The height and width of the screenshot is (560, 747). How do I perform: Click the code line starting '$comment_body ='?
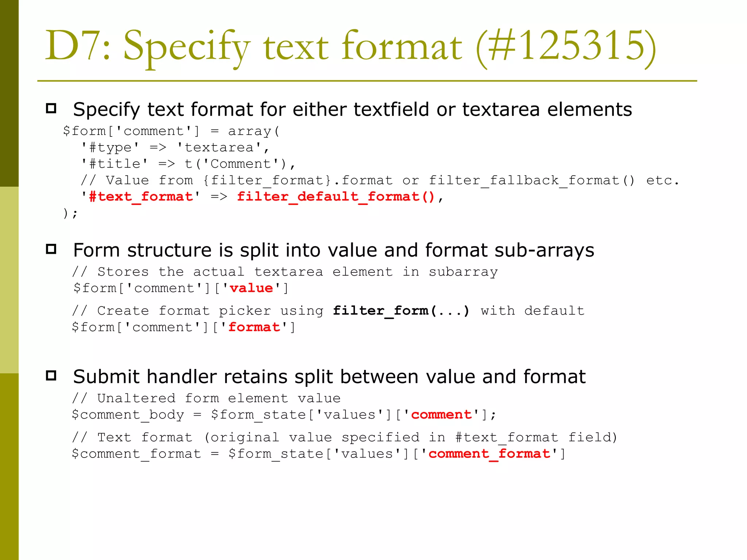[284, 415]
